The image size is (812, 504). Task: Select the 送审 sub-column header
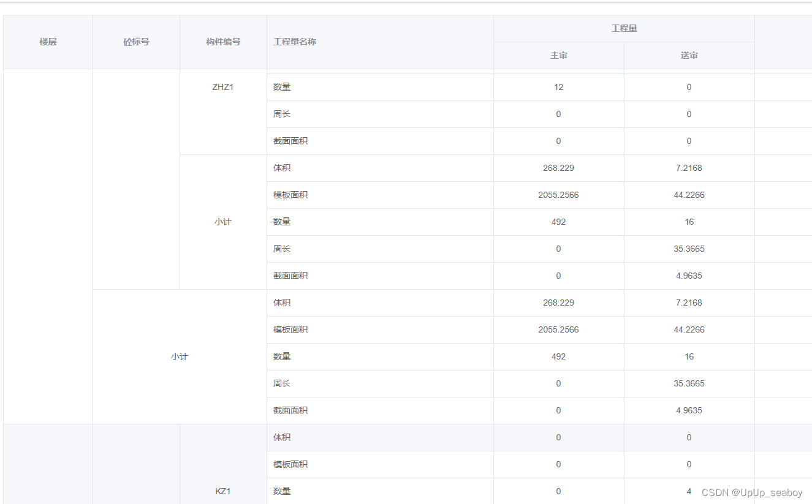click(689, 55)
